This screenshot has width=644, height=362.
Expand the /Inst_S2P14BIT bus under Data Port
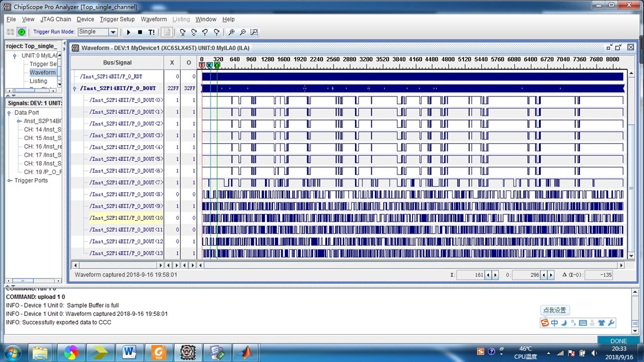pyautogui.click(x=19, y=121)
